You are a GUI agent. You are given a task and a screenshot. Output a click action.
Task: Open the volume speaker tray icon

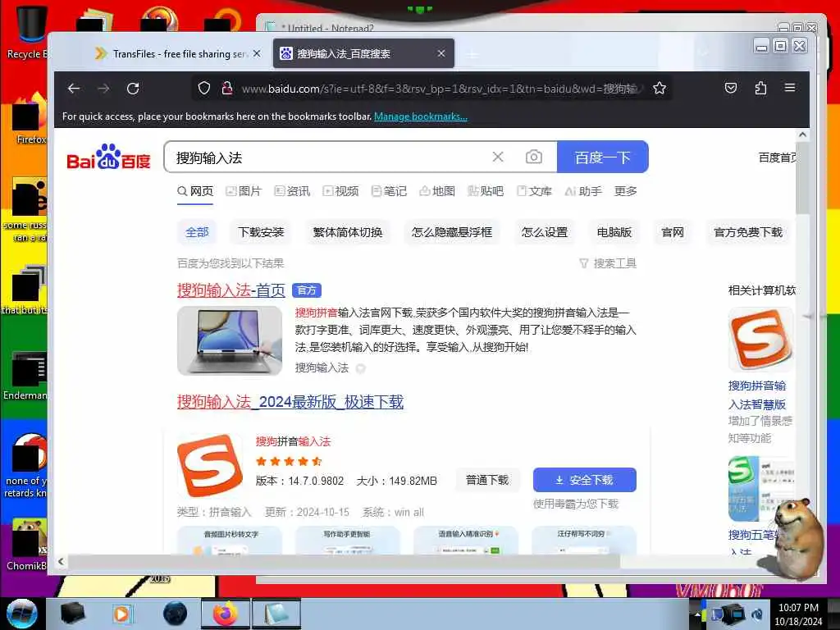click(x=757, y=614)
